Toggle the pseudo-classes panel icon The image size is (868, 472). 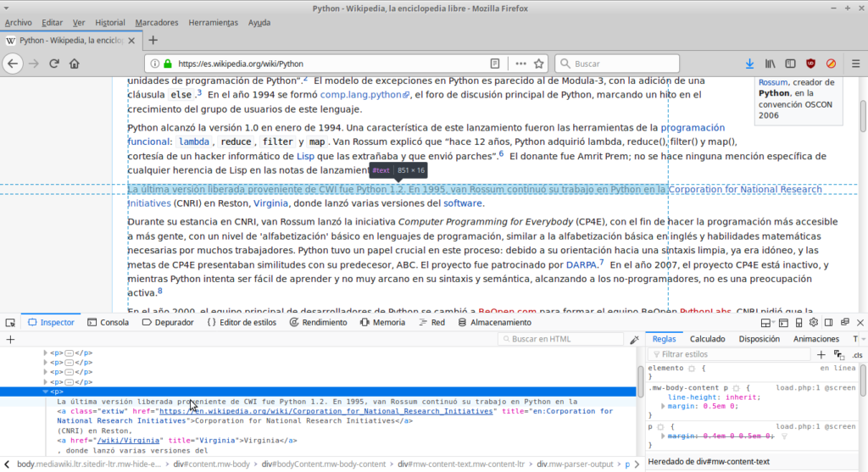[x=839, y=355]
